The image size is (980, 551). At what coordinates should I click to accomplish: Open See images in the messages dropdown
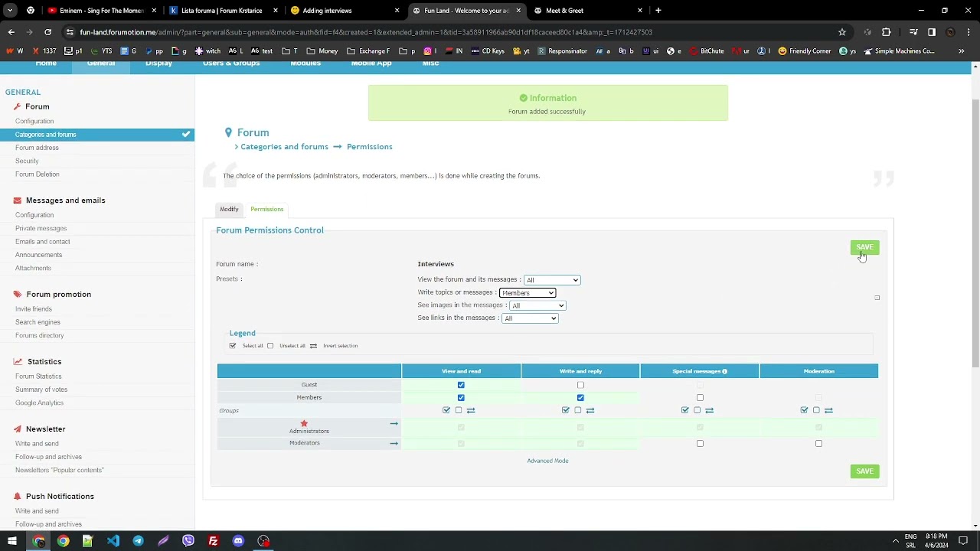[537, 305]
